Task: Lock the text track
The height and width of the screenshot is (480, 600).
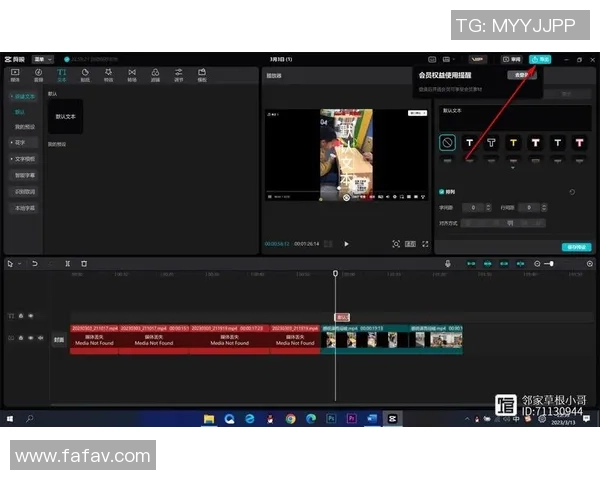Action: tap(21, 316)
